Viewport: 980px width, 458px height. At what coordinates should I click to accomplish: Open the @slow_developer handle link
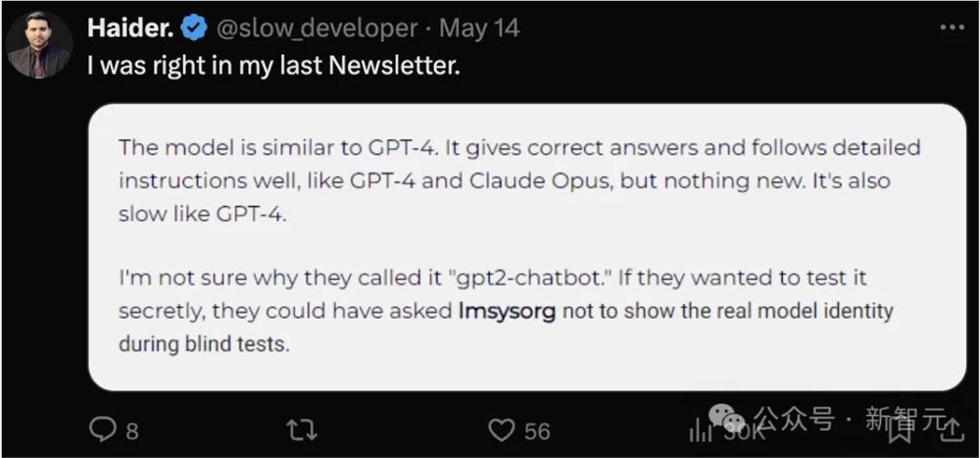point(316,28)
